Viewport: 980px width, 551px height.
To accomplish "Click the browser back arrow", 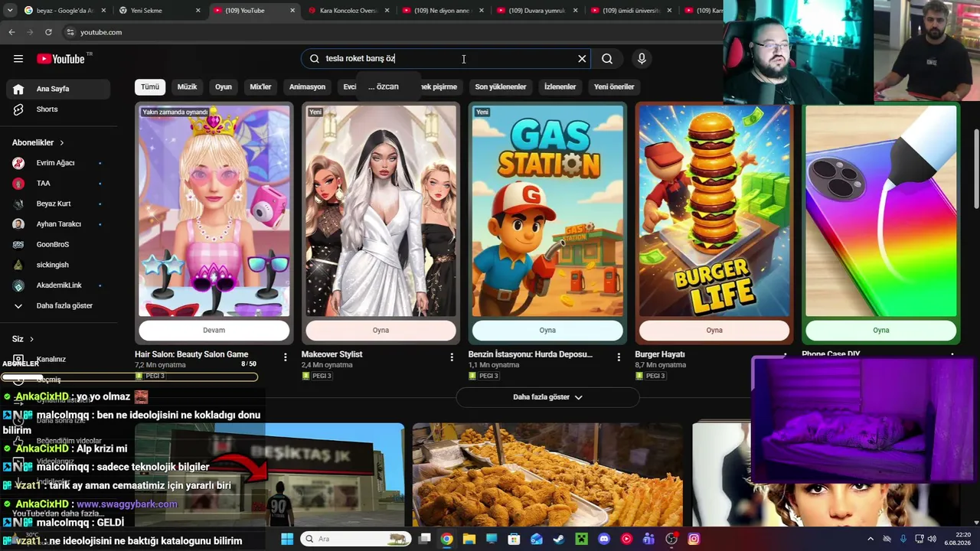I will click(11, 32).
